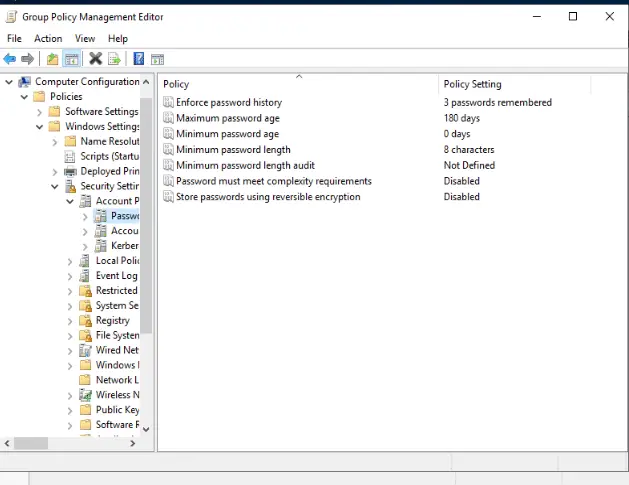This screenshot has height=485, width=629.
Task: Sort by the Policy Setting column header
Action: click(515, 84)
